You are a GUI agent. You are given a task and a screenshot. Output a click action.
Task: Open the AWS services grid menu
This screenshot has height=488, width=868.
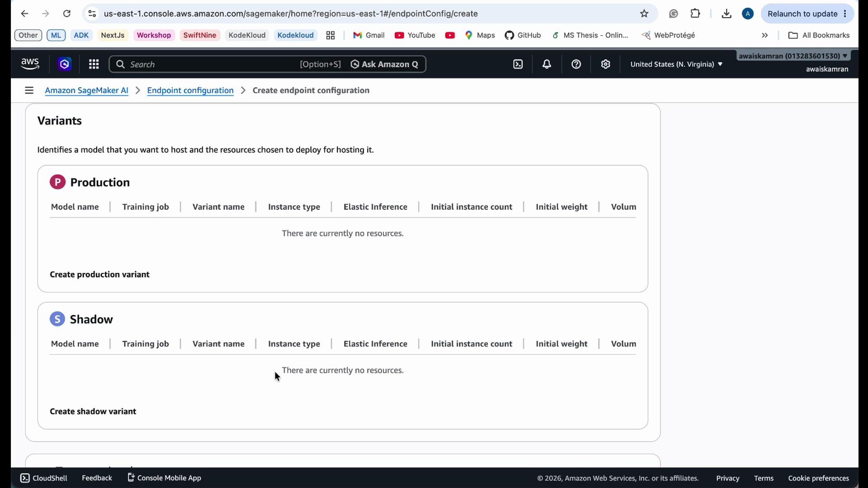[94, 64]
